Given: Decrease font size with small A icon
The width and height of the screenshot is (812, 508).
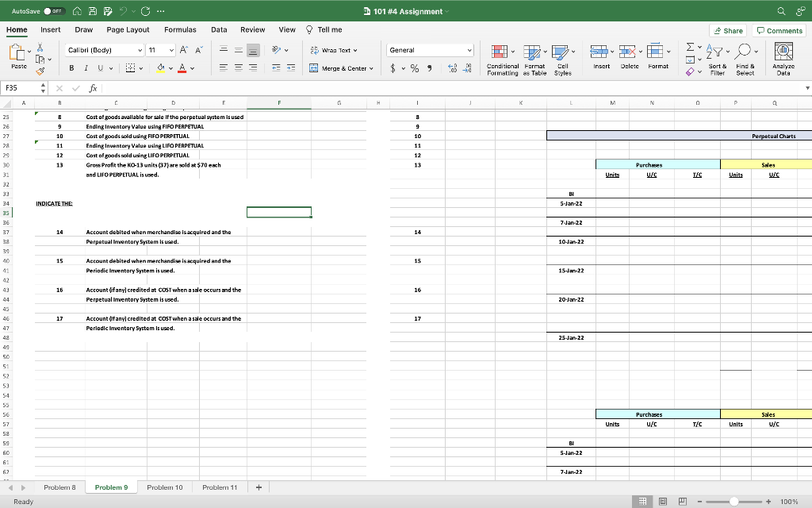Looking at the screenshot, I should pos(199,50).
